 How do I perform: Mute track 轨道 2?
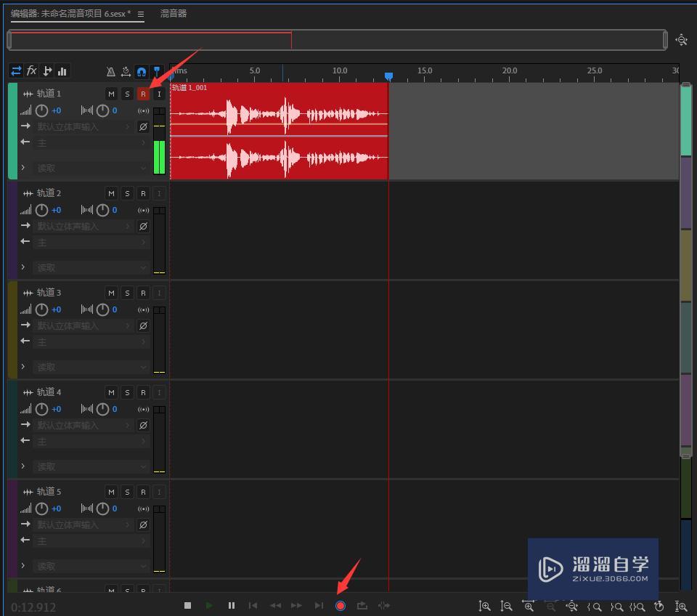111,193
